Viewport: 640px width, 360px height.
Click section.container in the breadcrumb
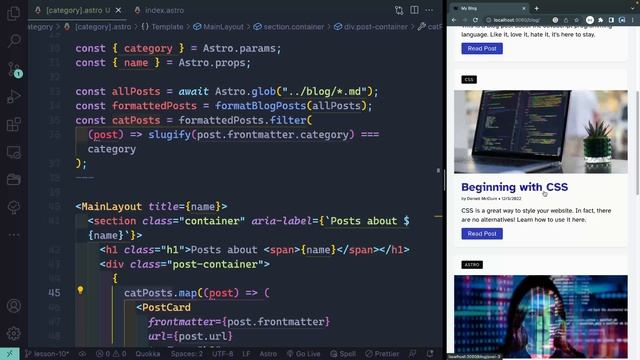pos(294,27)
